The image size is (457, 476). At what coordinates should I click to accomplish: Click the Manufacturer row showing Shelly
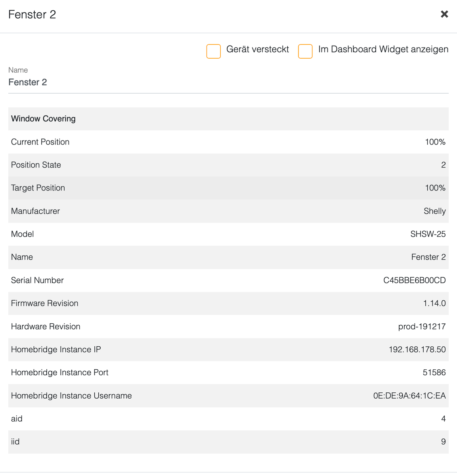click(x=228, y=211)
